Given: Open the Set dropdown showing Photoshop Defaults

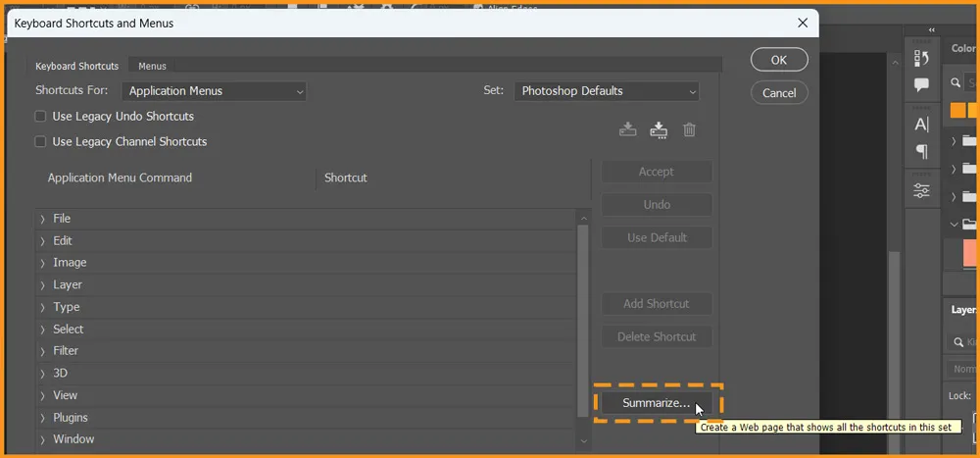Looking at the screenshot, I should [x=607, y=91].
